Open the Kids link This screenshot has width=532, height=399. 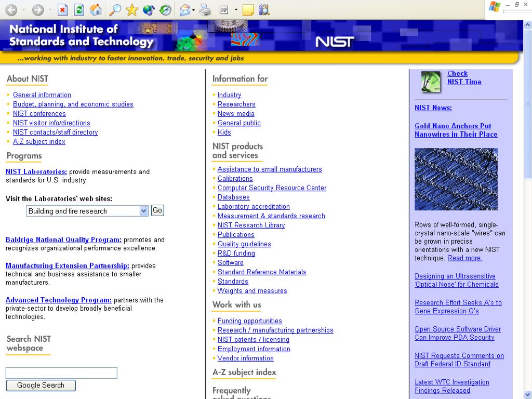(224, 132)
